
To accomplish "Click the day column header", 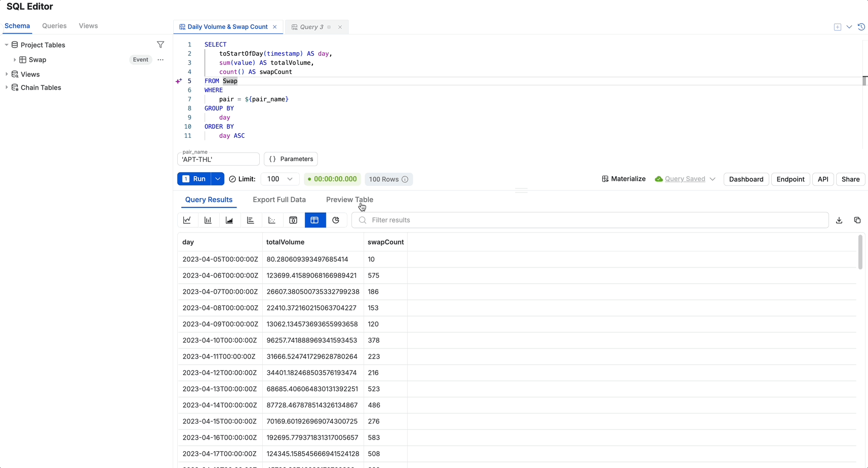I will tap(220, 242).
